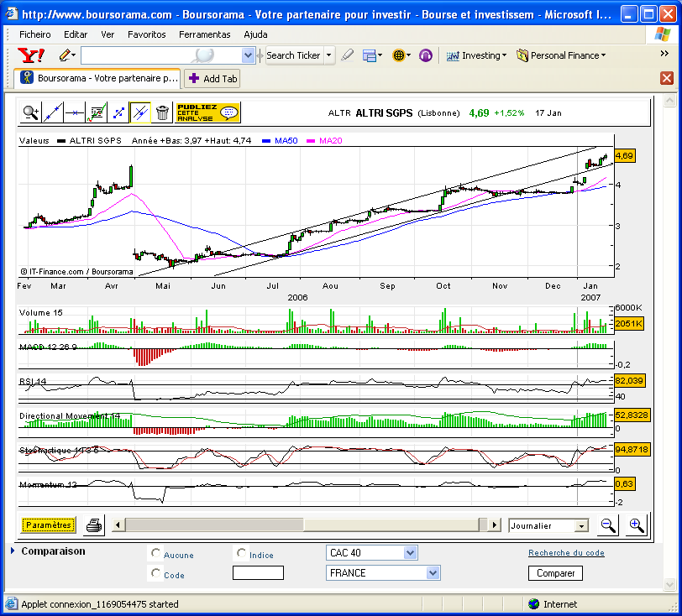Open the Favoritos menu
The width and height of the screenshot is (682, 616).
click(x=147, y=34)
